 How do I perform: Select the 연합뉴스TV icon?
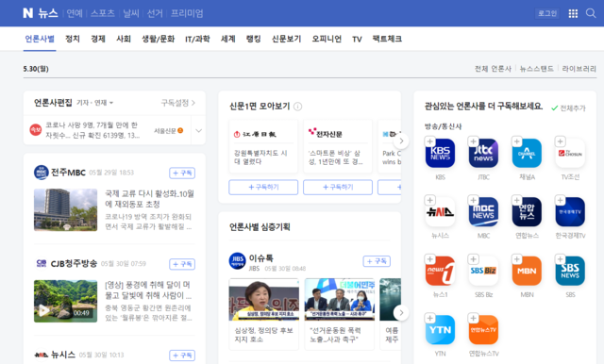[483, 330]
